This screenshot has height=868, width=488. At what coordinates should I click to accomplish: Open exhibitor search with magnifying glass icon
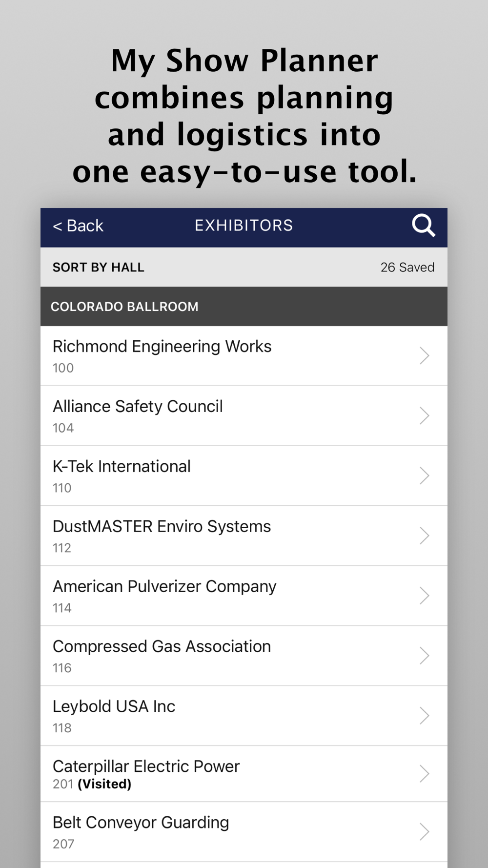tap(423, 226)
